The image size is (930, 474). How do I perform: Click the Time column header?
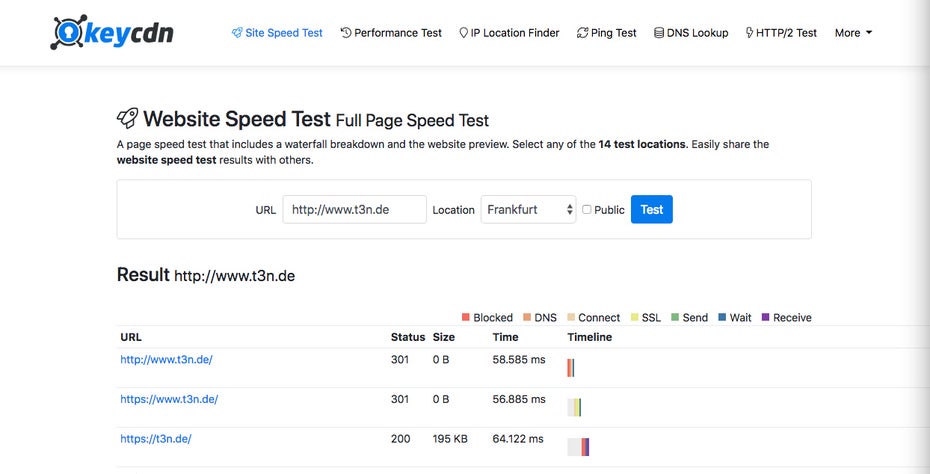tap(505, 337)
